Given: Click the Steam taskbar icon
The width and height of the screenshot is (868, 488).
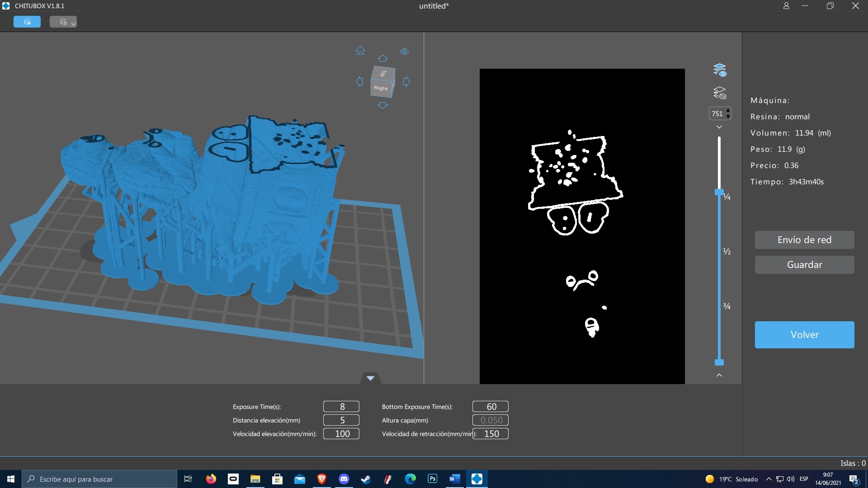Looking at the screenshot, I should [366, 479].
